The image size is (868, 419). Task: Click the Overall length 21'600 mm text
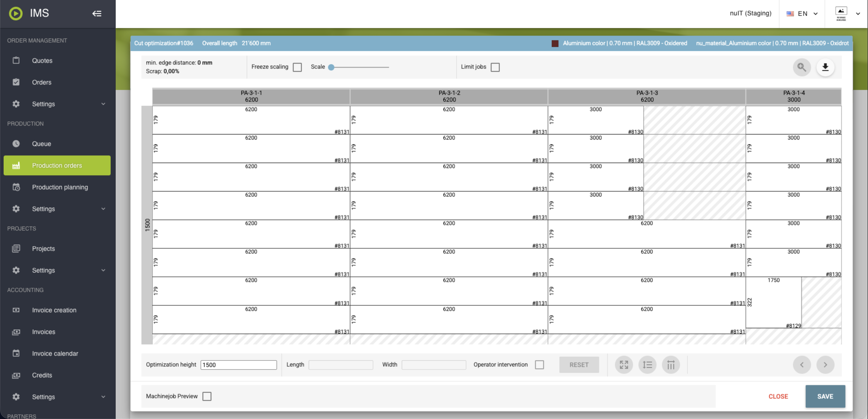pyautogui.click(x=236, y=43)
